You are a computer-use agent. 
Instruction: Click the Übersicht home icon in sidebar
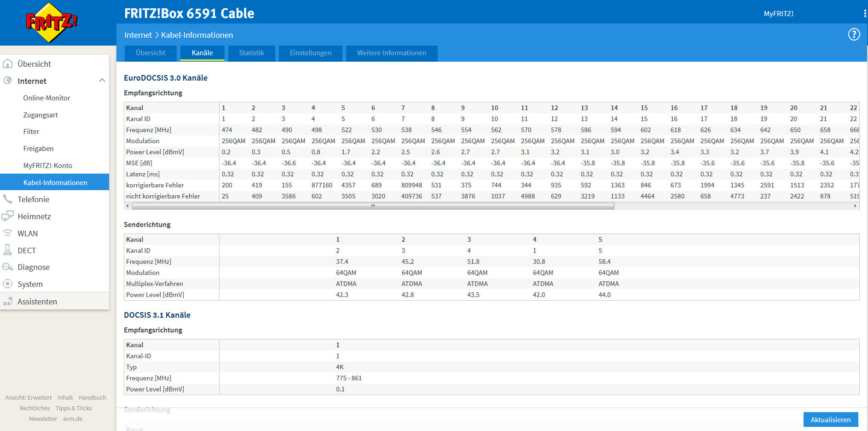[x=8, y=64]
